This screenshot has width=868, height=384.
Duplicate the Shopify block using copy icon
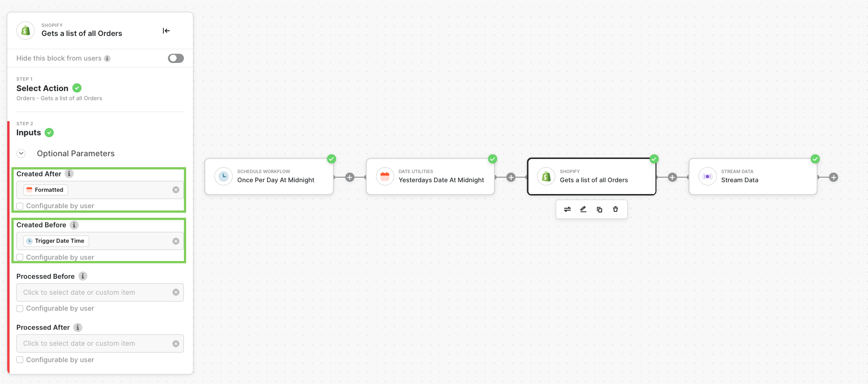coord(599,210)
